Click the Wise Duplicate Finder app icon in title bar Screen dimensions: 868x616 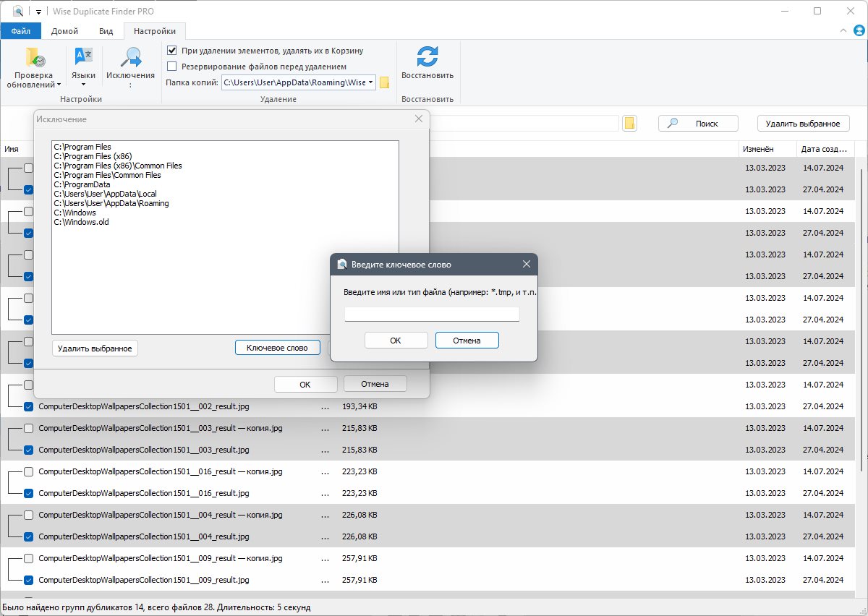(17, 11)
